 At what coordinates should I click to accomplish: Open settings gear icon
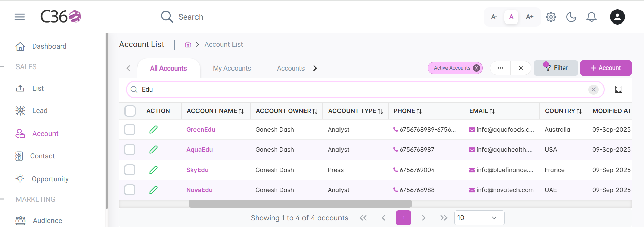coord(551,17)
